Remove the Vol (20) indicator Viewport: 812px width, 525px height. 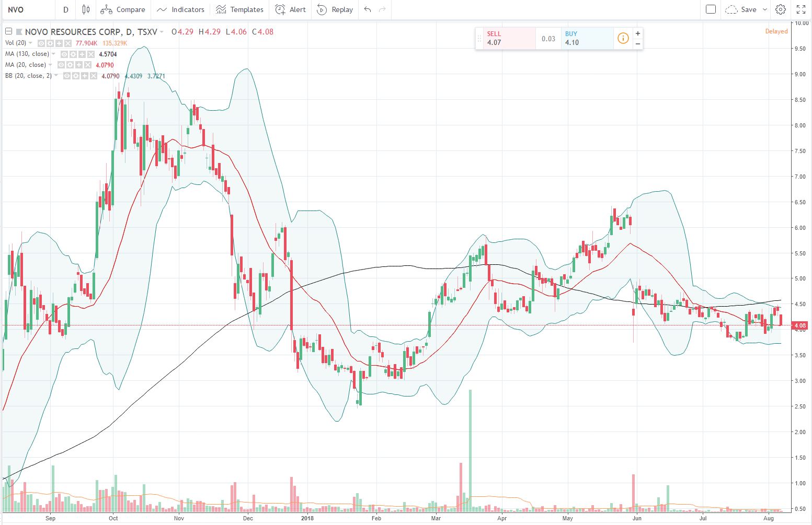tap(67, 43)
